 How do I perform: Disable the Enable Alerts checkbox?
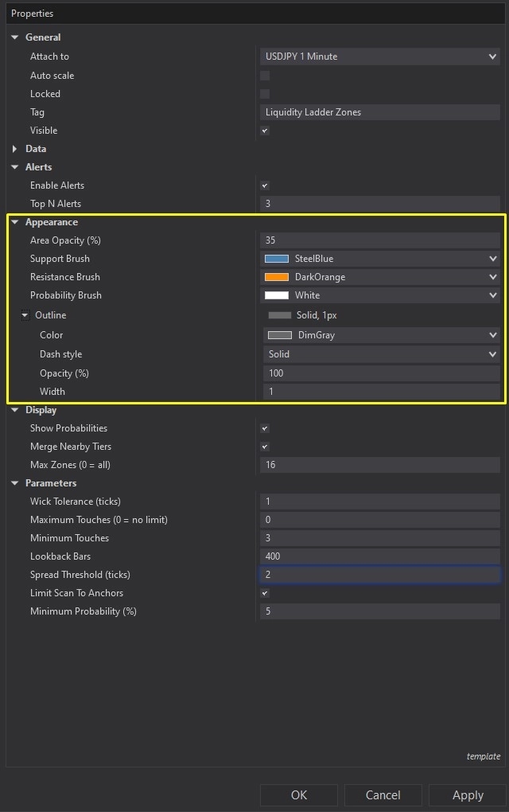tap(265, 185)
